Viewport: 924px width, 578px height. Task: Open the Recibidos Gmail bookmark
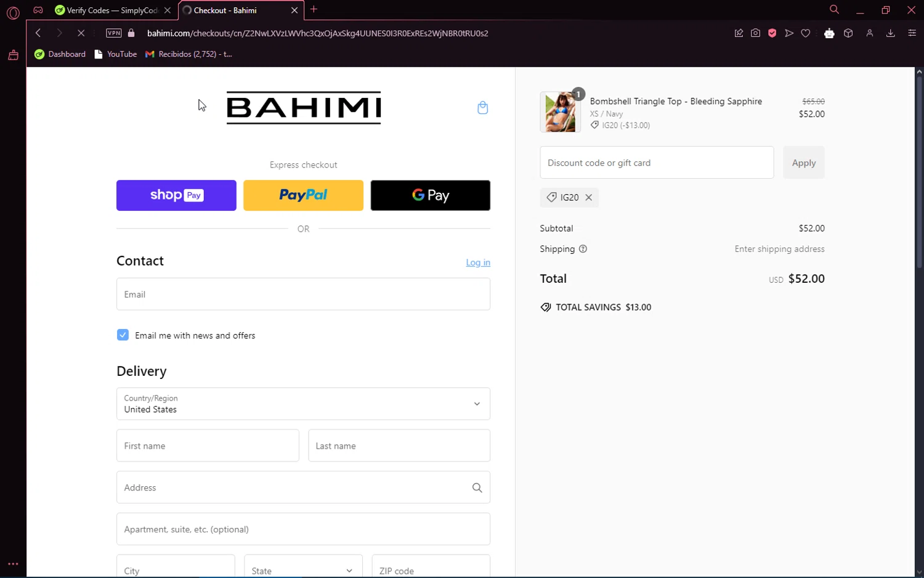point(188,54)
